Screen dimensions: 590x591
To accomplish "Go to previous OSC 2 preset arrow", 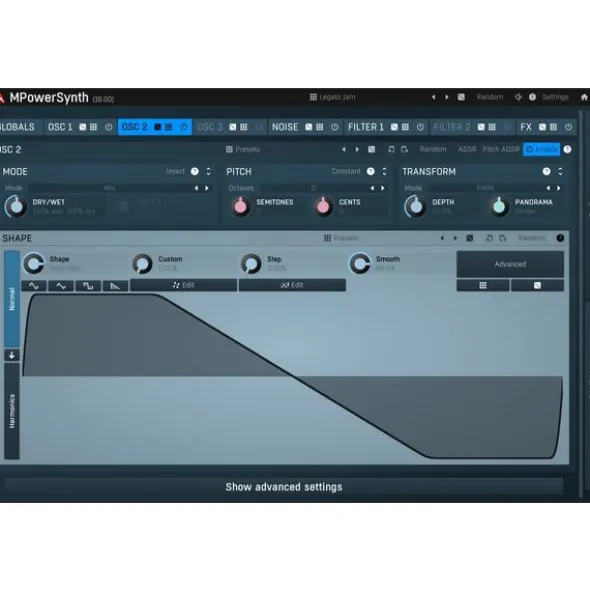I will (x=343, y=149).
